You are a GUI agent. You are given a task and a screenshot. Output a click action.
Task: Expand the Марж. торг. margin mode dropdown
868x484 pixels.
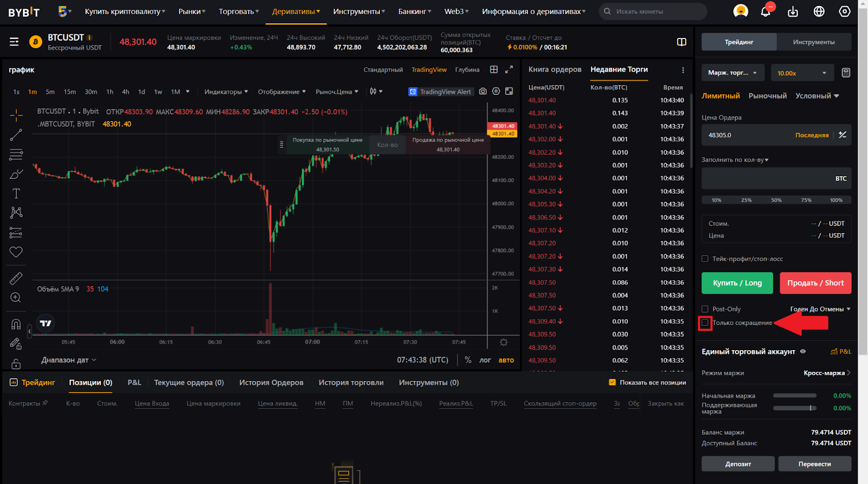pos(733,73)
